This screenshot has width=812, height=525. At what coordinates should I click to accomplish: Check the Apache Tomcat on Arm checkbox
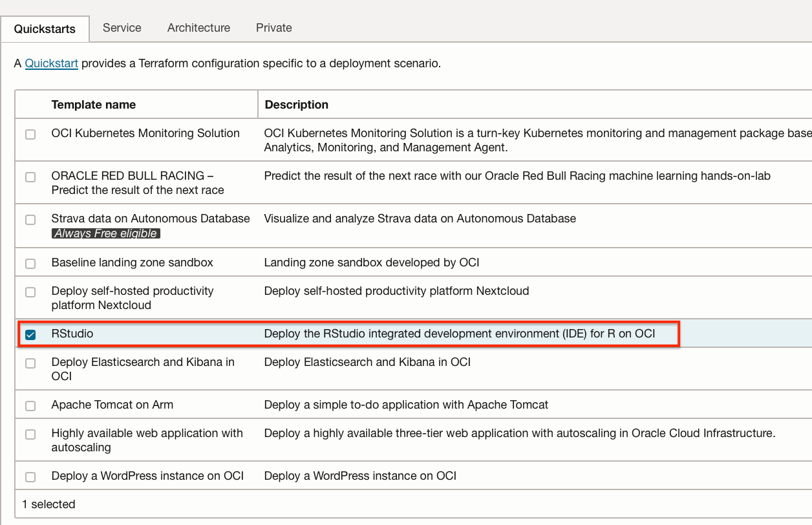click(30, 406)
